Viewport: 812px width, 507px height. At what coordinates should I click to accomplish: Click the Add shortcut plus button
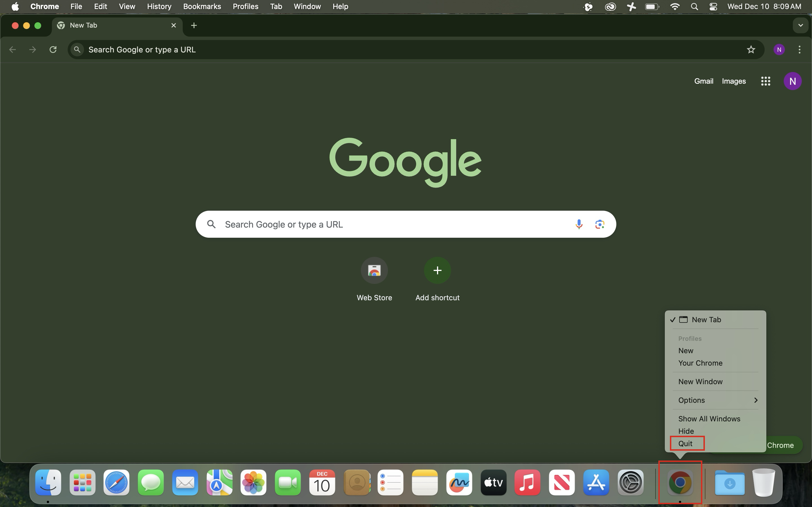coord(437,270)
